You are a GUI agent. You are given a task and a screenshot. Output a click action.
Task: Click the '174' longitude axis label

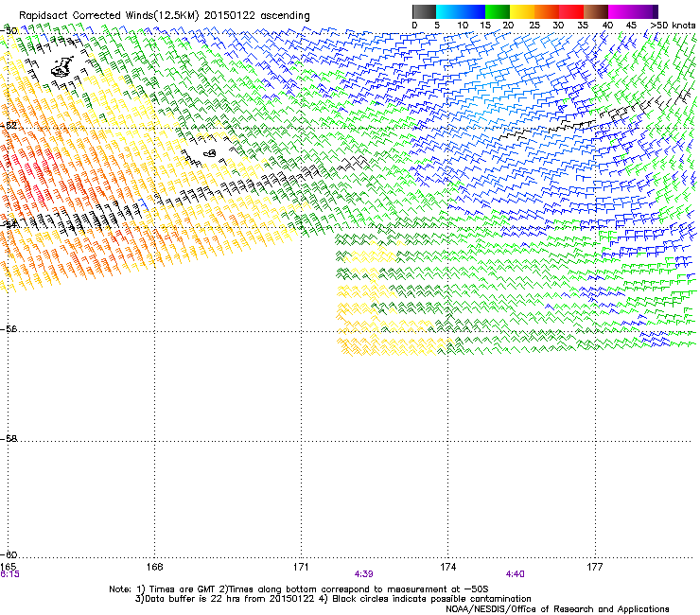coord(447,567)
